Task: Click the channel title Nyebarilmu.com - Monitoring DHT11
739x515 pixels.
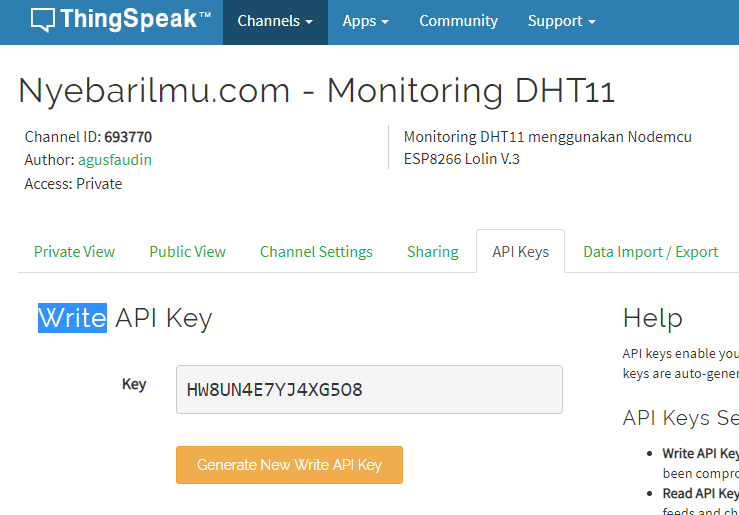Action: point(316,90)
